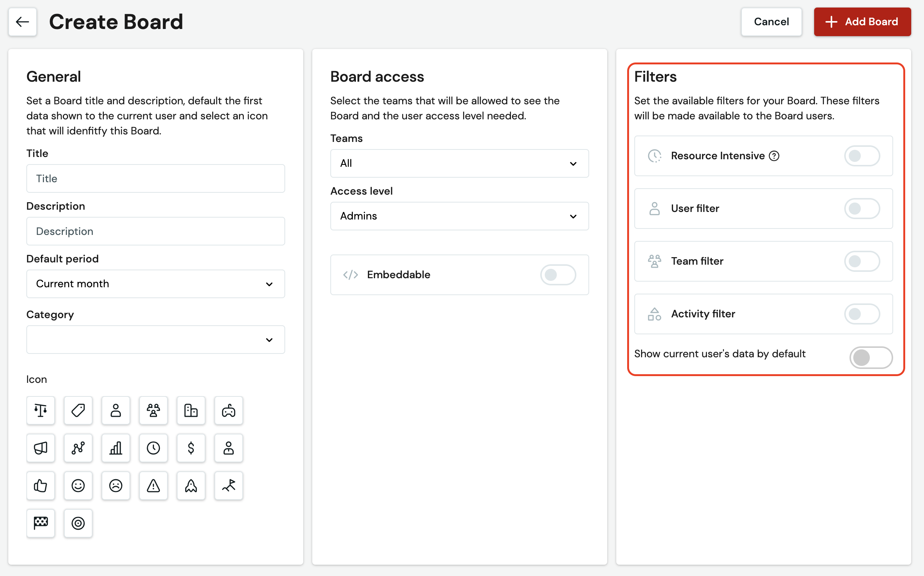Switch on the Activity filter toggle
The height and width of the screenshot is (576, 924).
pyautogui.click(x=862, y=314)
